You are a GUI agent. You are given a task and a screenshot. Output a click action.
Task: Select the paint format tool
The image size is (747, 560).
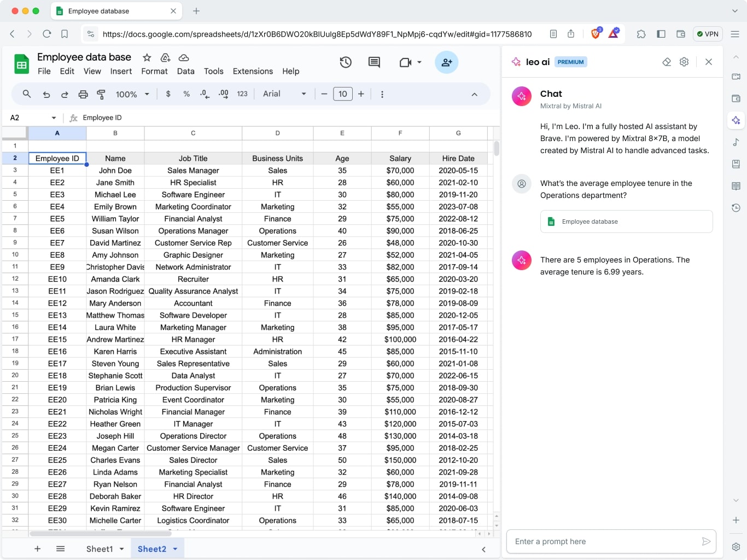[101, 94]
